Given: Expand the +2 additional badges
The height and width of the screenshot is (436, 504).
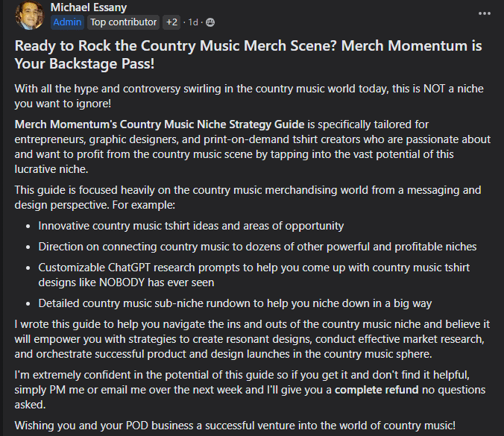Looking at the screenshot, I should pyautogui.click(x=171, y=22).
